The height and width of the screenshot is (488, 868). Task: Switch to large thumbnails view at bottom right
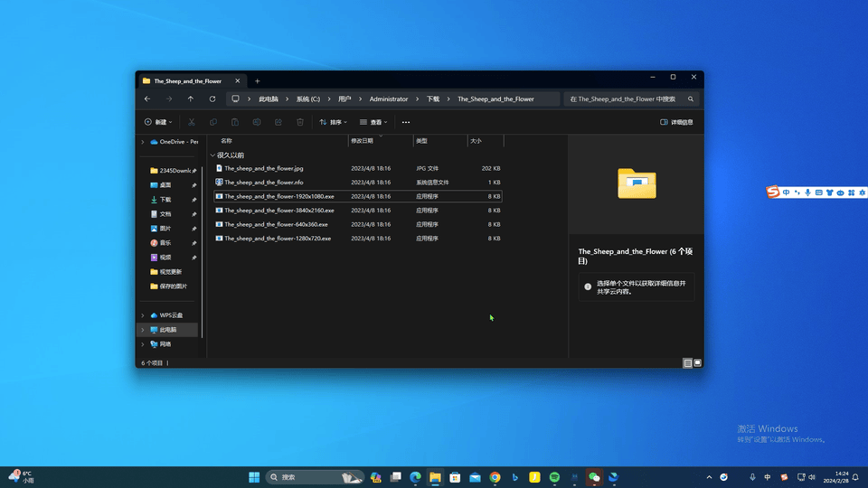click(697, 363)
